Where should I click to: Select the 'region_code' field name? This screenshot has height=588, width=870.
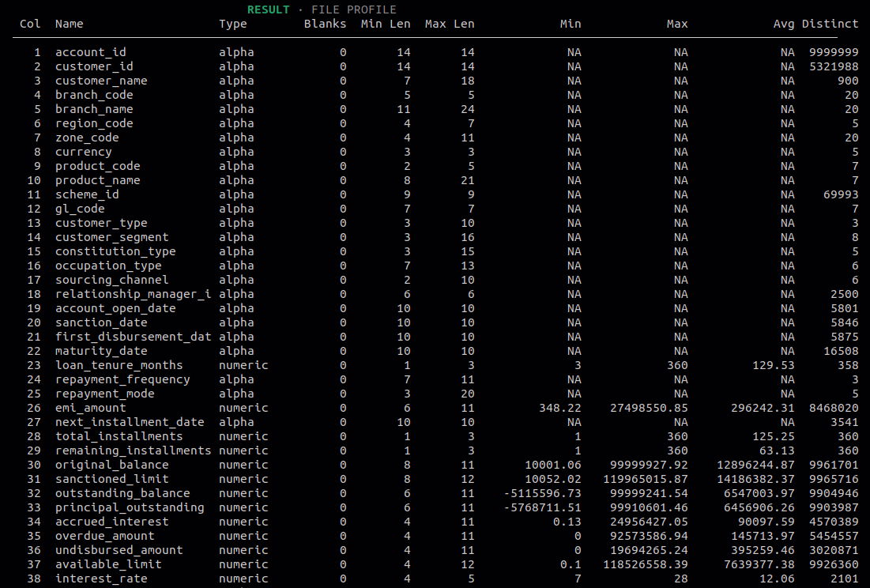click(x=94, y=123)
